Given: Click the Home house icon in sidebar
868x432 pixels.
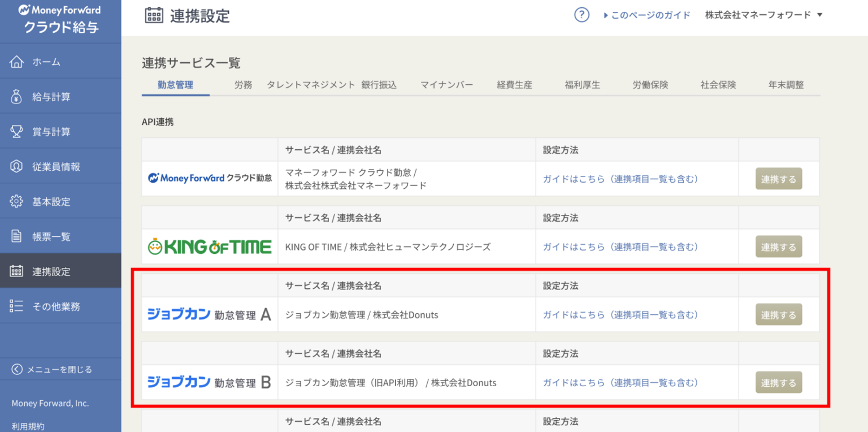Looking at the screenshot, I should click(x=17, y=62).
